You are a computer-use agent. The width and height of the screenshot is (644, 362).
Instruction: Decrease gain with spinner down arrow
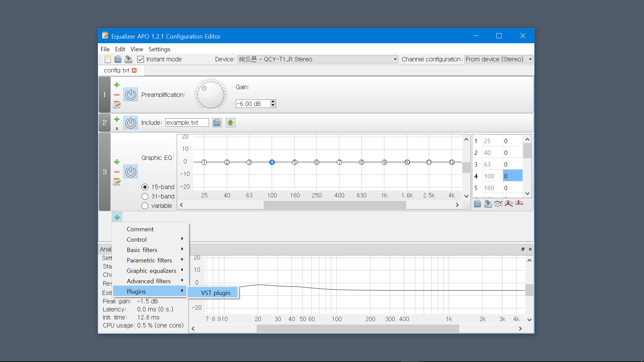[273, 106]
